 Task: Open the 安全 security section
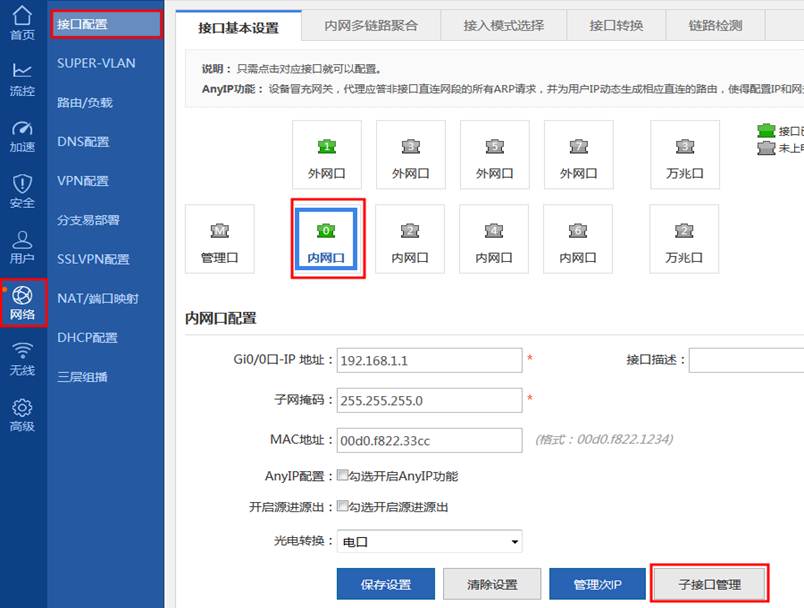point(22,192)
